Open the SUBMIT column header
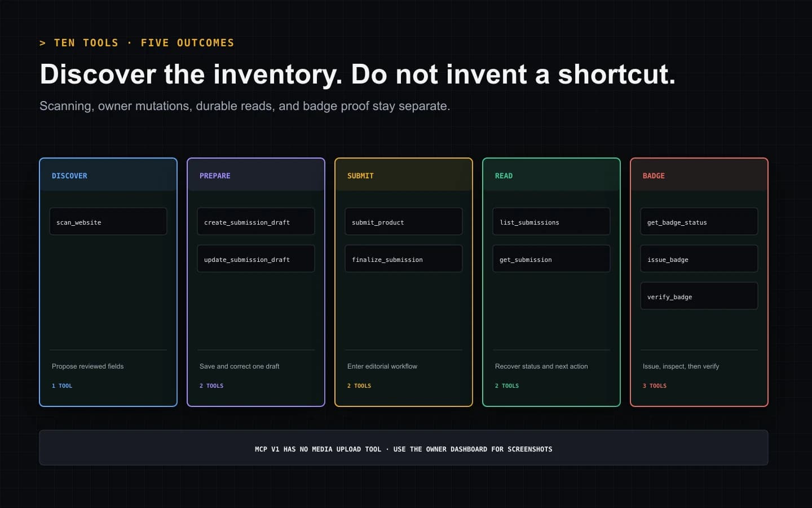 click(404, 175)
